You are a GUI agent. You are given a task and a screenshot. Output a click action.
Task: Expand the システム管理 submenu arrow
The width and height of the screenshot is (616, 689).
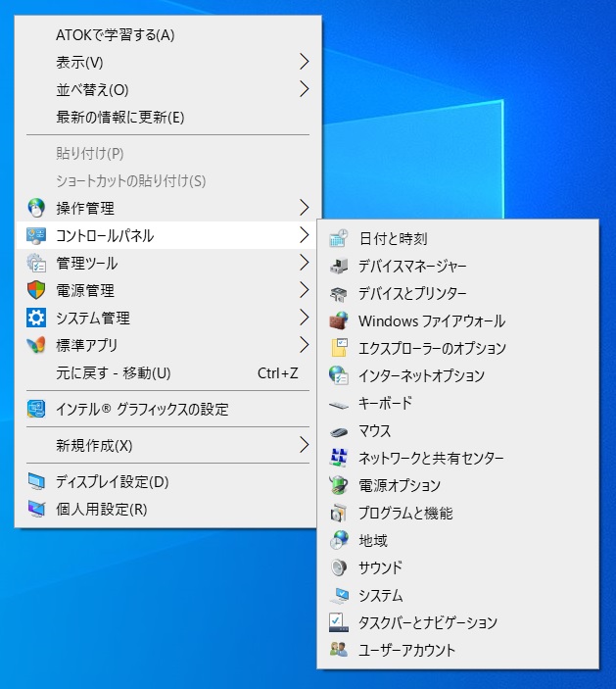[305, 318]
